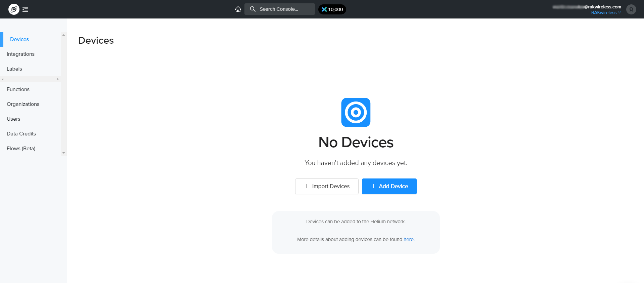
Task: Open the 'here' documentation link
Action: pos(409,239)
